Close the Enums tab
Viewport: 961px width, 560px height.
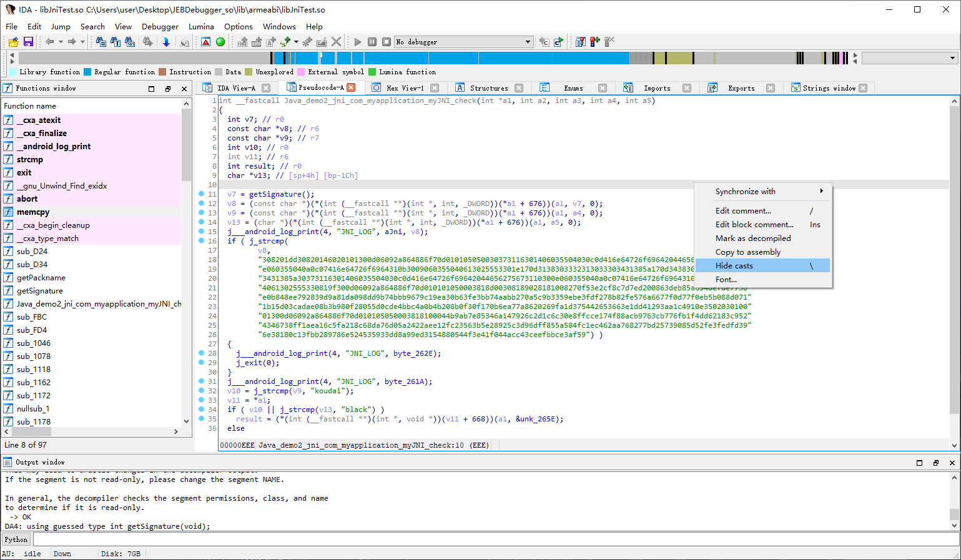pyautogui.click(x=603, y=88)
